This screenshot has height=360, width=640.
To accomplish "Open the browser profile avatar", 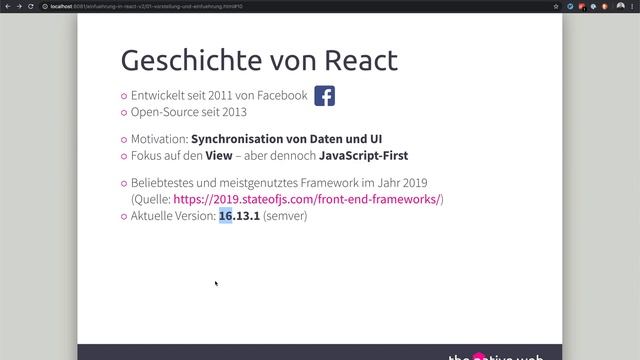I will point(620,6).
